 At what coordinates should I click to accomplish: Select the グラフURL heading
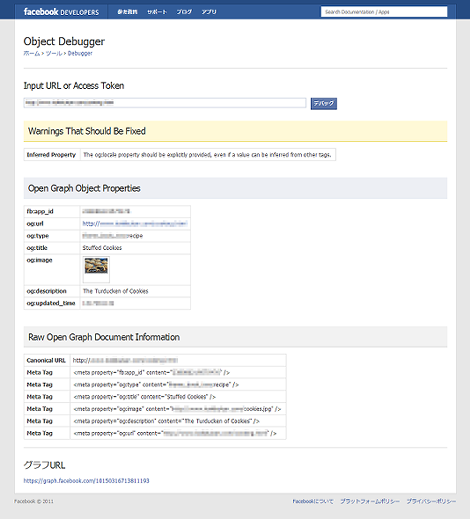44,465
